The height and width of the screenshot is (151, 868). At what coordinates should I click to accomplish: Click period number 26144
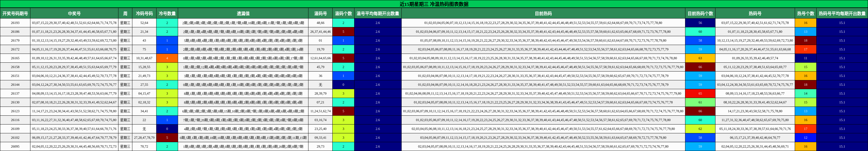[x=15, y=85]
